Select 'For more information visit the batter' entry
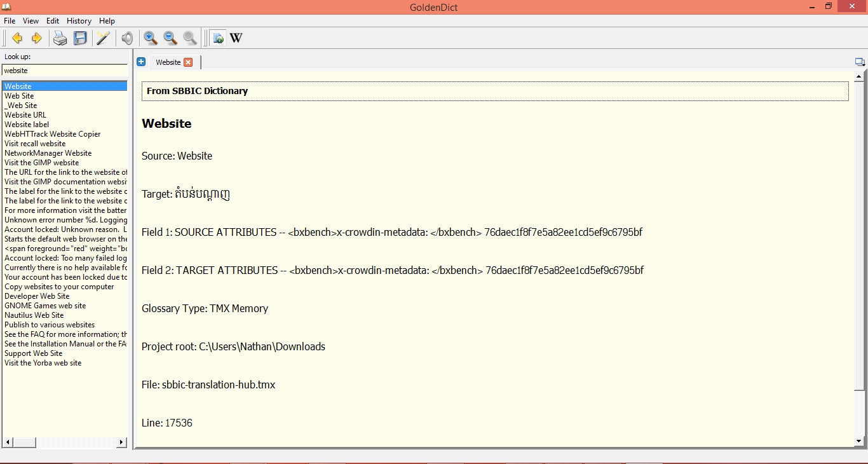The width and height of the screenshot is (868, 464). pyautogui.click(x=65, y=210)
